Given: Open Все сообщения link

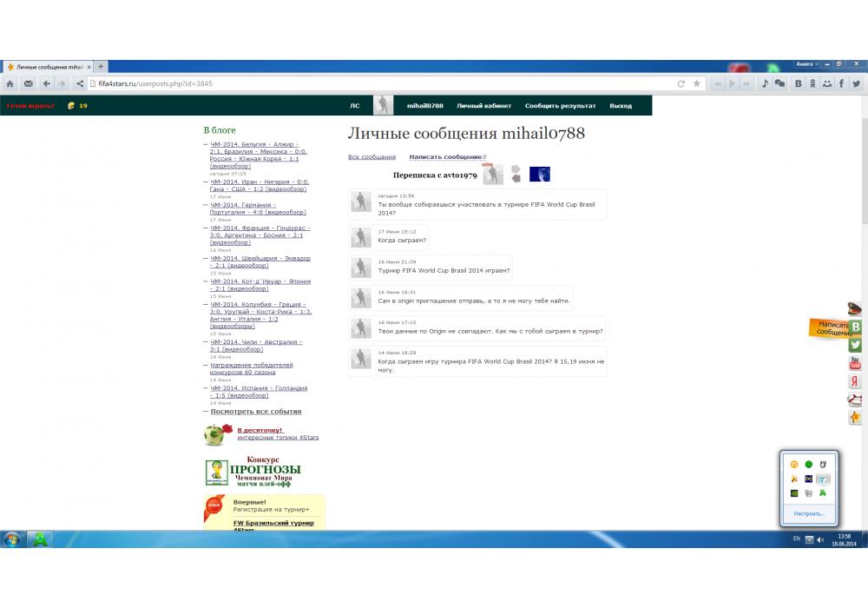Looking at the screenshot, I should (372, 157).
